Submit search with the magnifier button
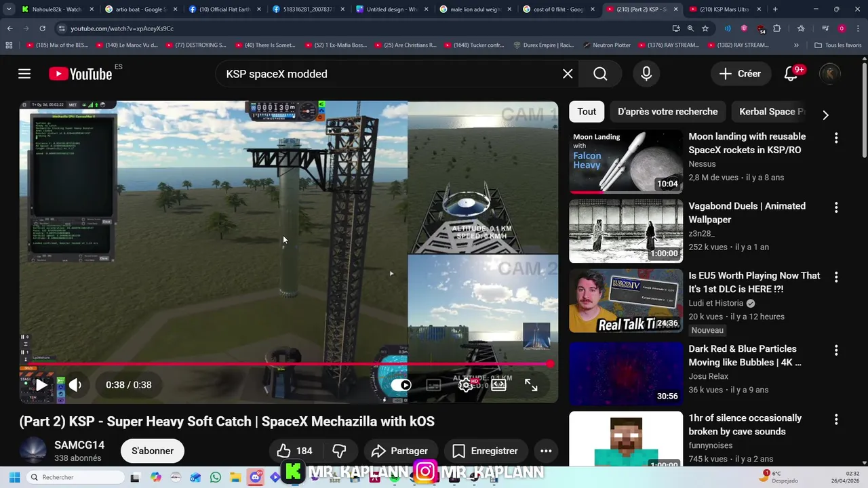Image resolution: width=868 pixels, height=488 pixels. point(600,74)
